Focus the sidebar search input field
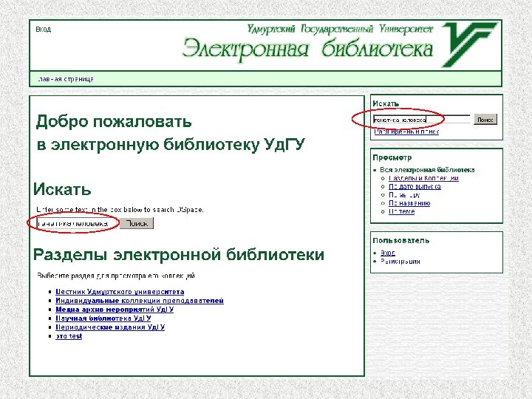 point(421,120)
